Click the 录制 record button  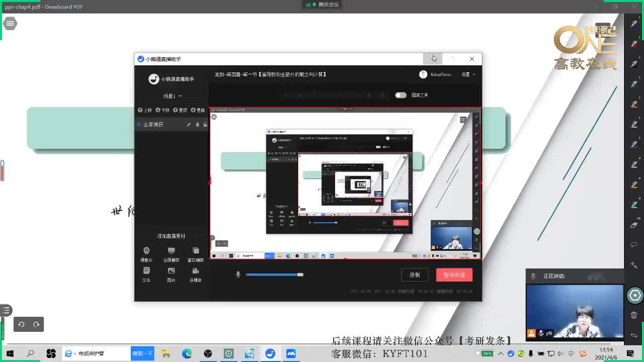point(415,275)
